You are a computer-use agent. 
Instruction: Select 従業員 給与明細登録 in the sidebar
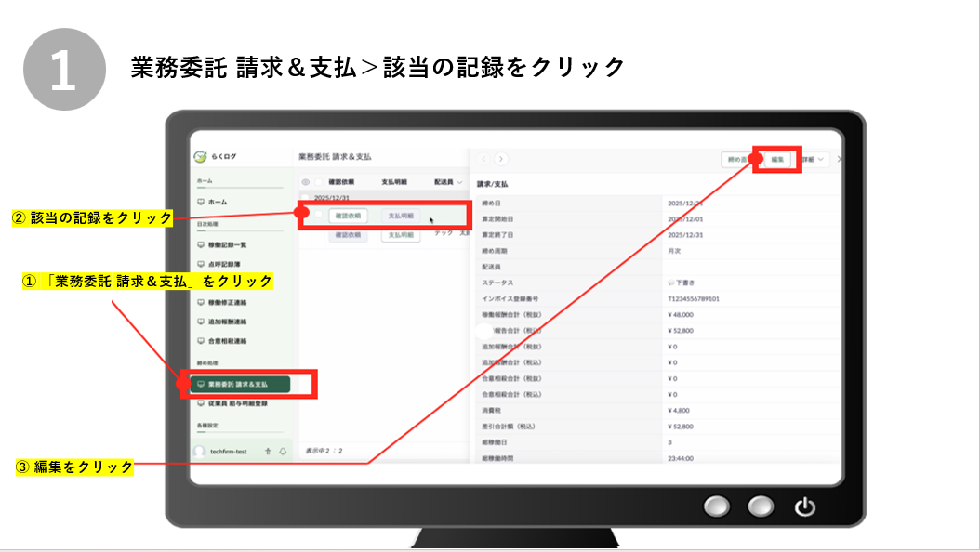[x=237, y=403]
